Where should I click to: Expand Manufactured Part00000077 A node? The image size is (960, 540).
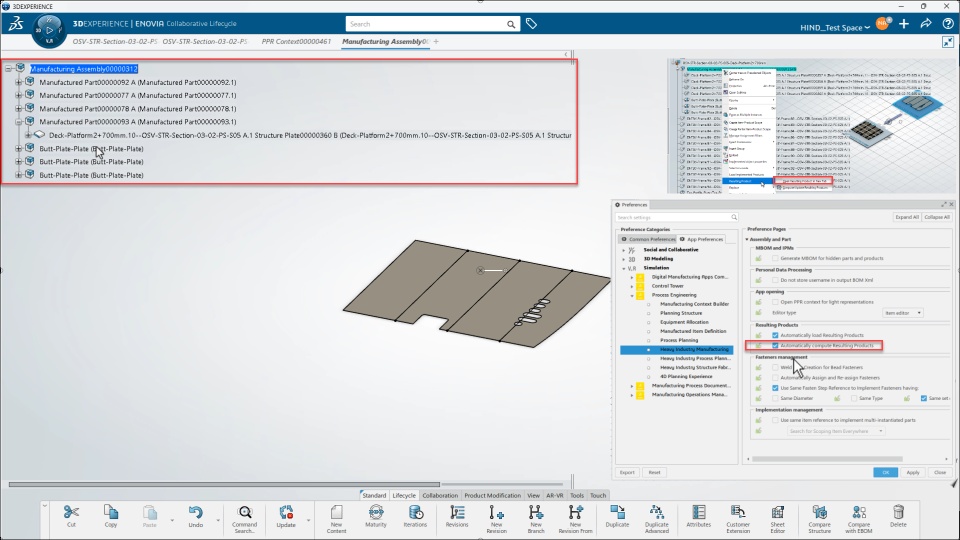coord(18,96)
